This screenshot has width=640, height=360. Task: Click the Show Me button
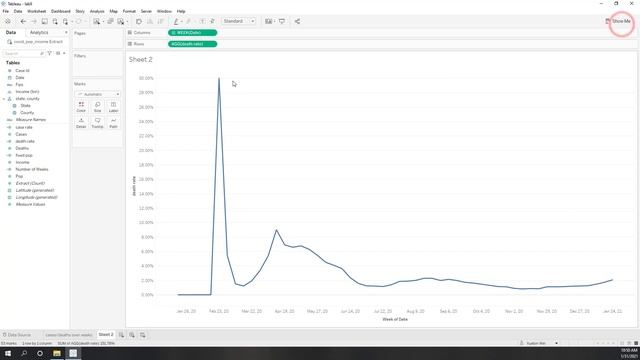(x=618, y=21)
